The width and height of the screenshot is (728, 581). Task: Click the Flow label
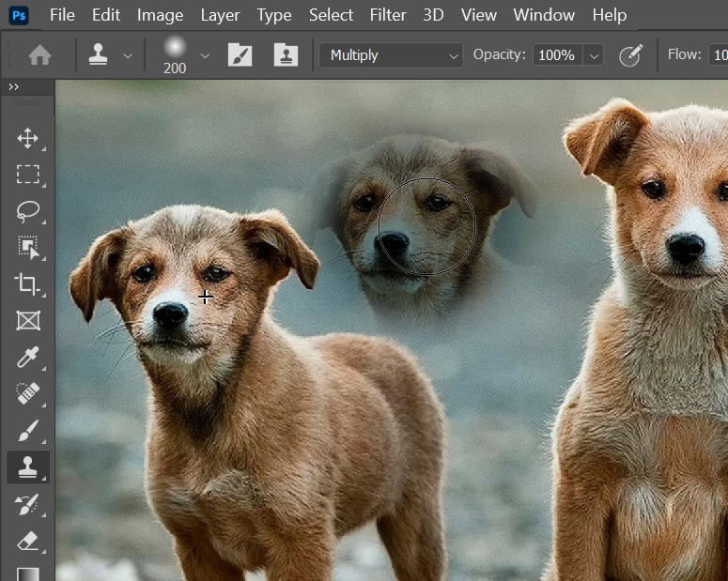pos(685,54)
